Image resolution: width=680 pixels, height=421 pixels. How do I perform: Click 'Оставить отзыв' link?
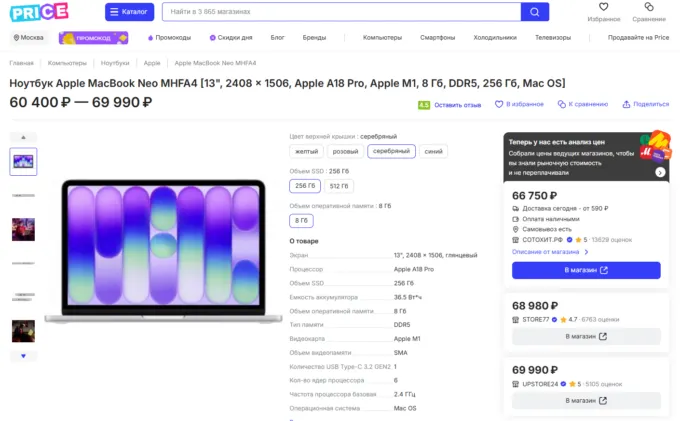point(458,105)
